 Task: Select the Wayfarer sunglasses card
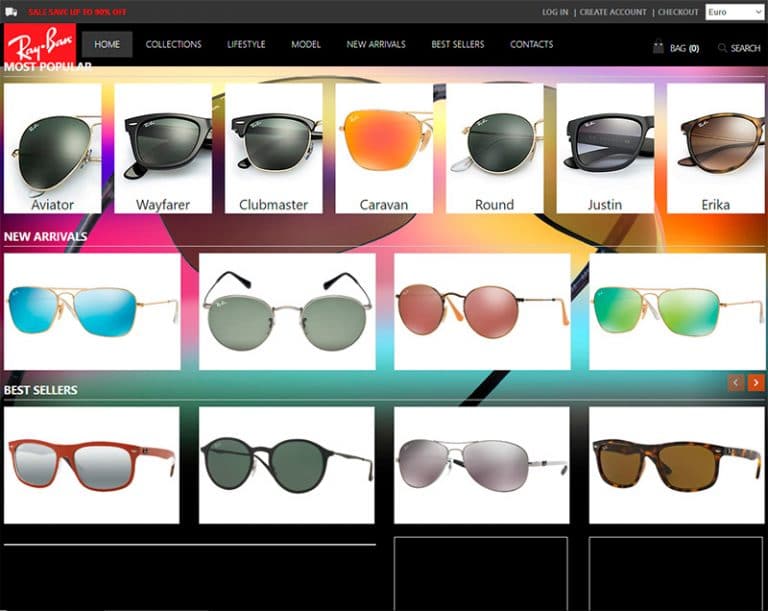(163, 148)
